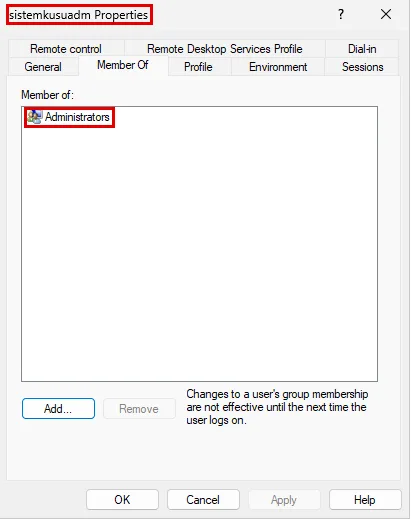Switch to Remote Desktop Services Profile tab

[x=225, y=49]
